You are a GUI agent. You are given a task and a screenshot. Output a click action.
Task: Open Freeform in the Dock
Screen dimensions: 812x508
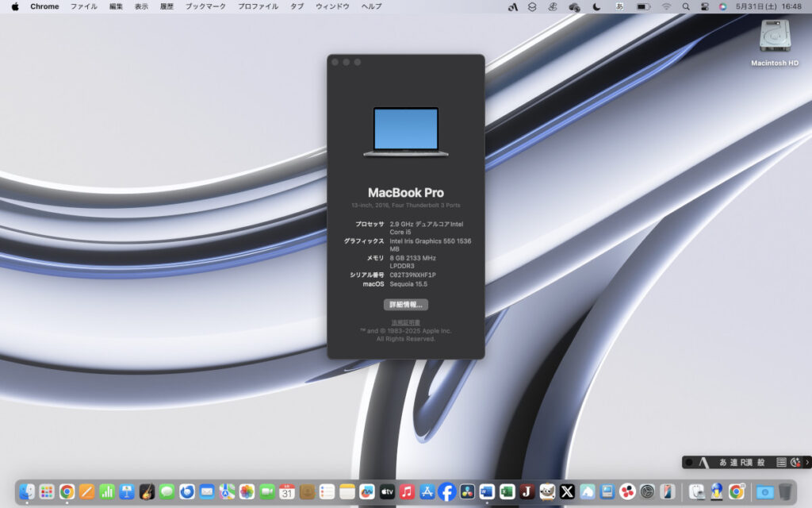click(367, 491)
